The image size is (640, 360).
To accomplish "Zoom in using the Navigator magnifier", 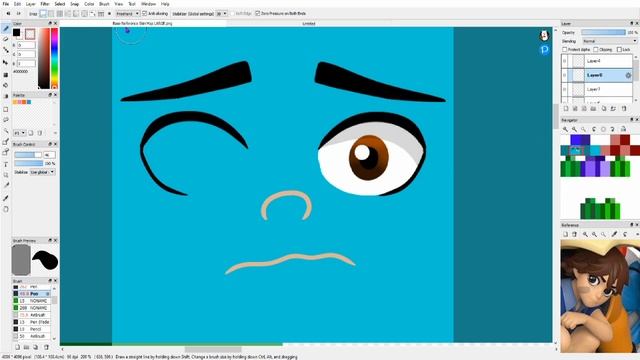I will pyautogui.click(x=565, y=129).
